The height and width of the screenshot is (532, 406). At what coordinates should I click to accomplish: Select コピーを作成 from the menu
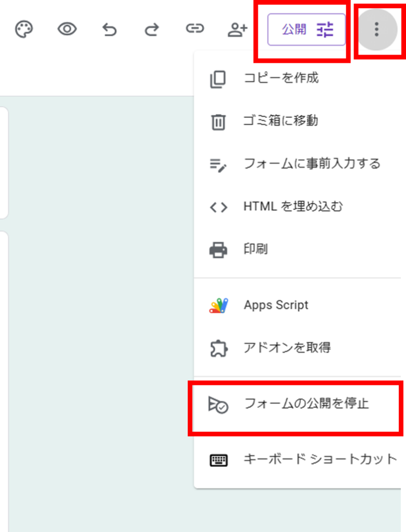pyautogui.click(x=281, y=78)
